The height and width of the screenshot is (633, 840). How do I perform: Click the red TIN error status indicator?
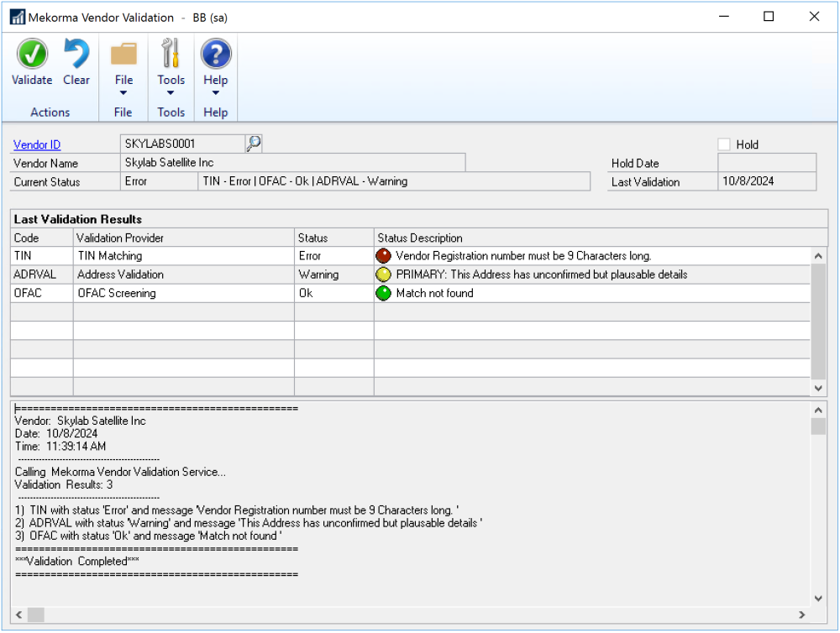384,256
